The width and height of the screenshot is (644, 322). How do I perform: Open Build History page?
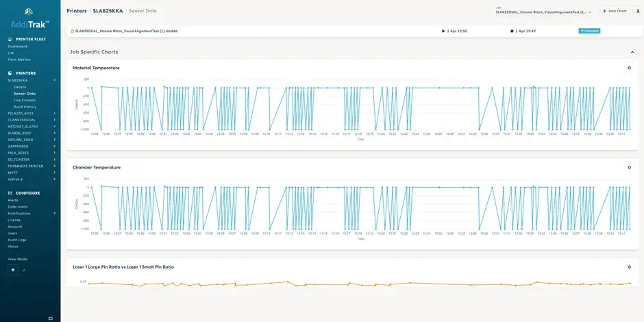point(25,107)
